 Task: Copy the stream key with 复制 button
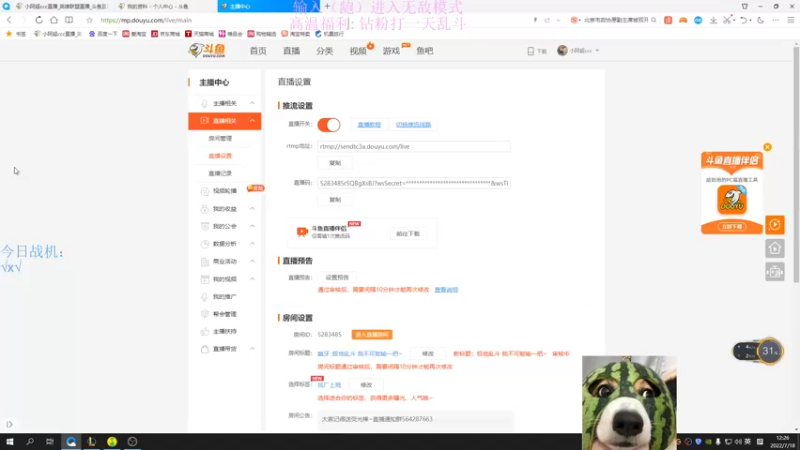(x=335, y=200)
